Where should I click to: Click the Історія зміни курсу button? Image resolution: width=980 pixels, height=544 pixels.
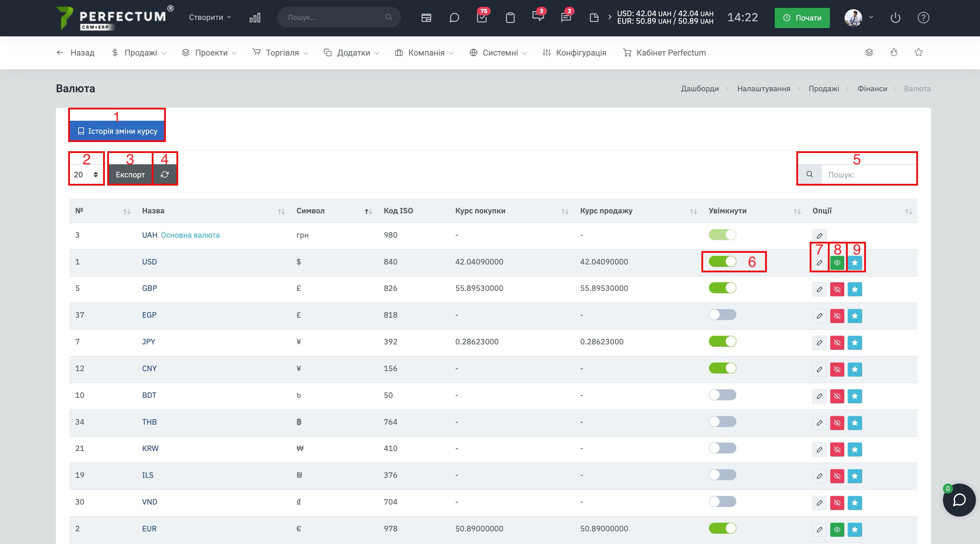tap(117, 131)
